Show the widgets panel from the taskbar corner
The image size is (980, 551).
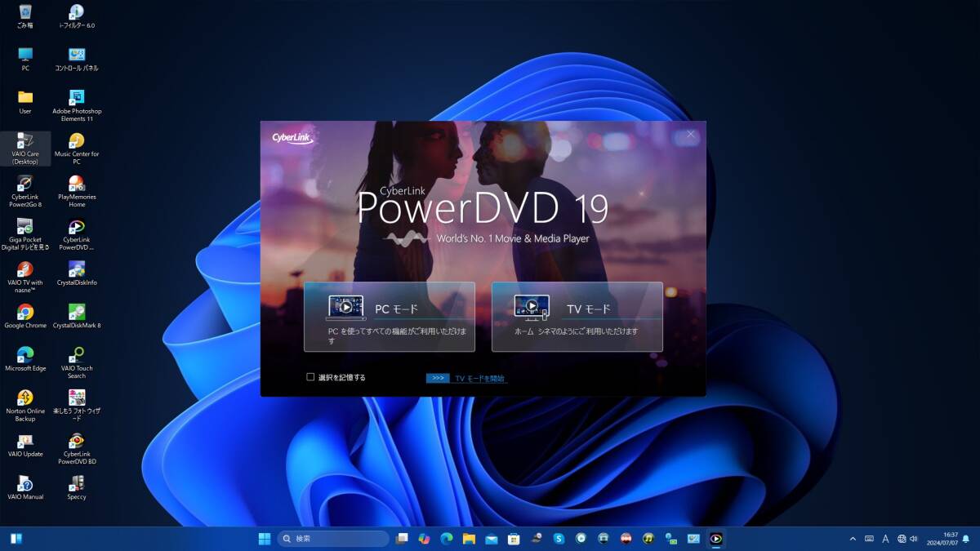[x=16, y=539]
